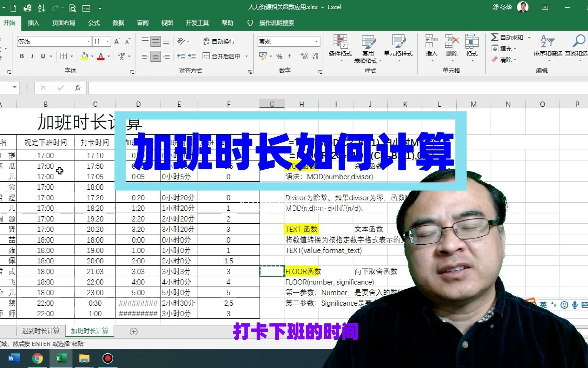This screenshot has width=588, height=368.
Task: Open Chrome from the taskbar
Action: tap(37, 358)
